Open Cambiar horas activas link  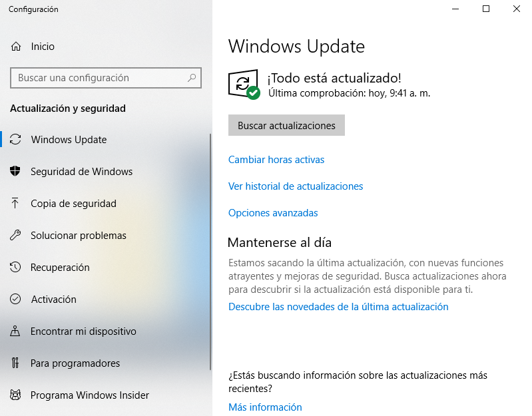point(276,160)
